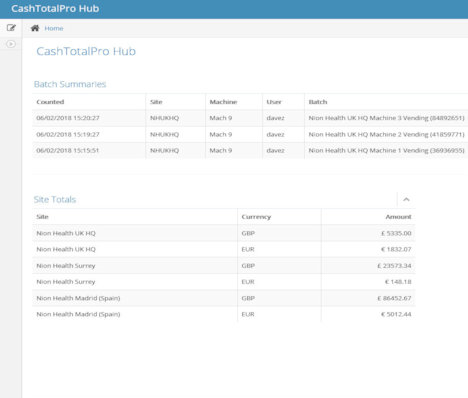
Task: Click the edit pencil icon in sidebar
Action: [x=11, y=28]
